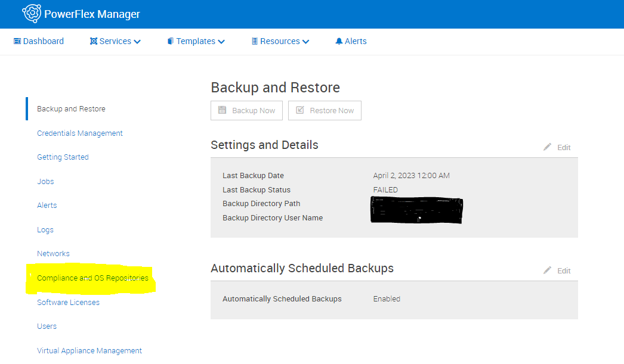Click the checkmark icon on Restore Now
Screen dimensions: 624x364
301,110
